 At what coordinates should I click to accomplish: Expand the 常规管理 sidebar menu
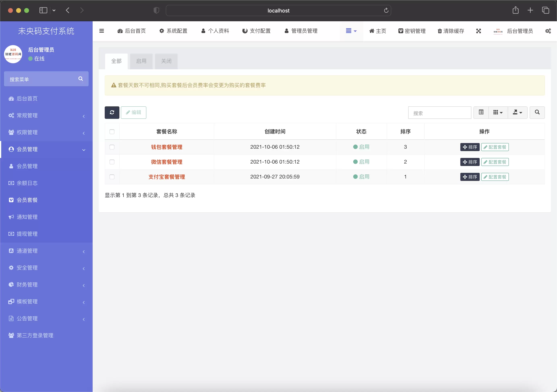[x=46, y=116]
